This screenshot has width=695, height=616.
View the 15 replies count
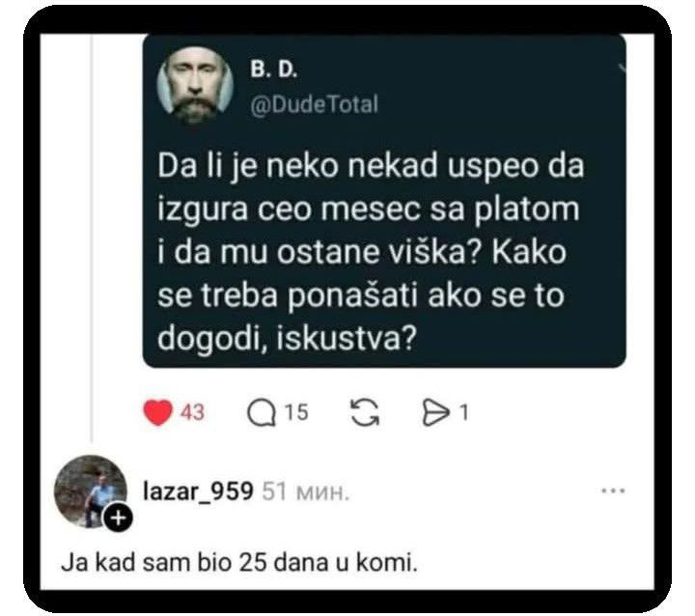295,412
